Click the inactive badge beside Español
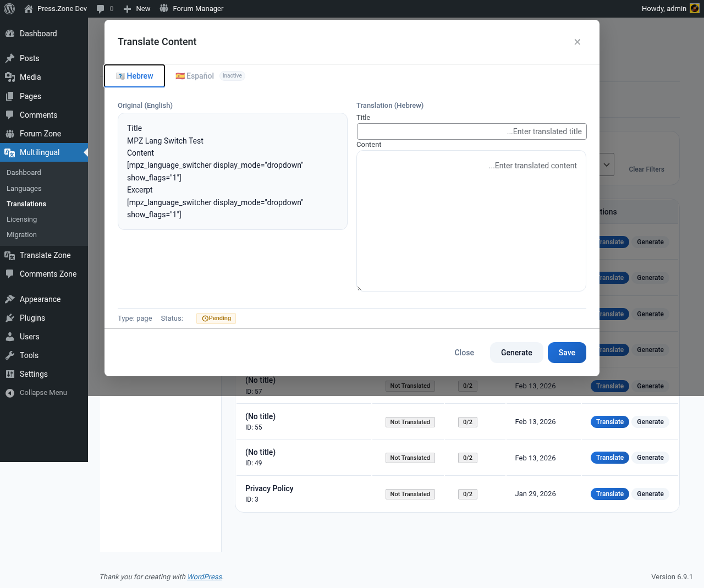 (232, 76)
